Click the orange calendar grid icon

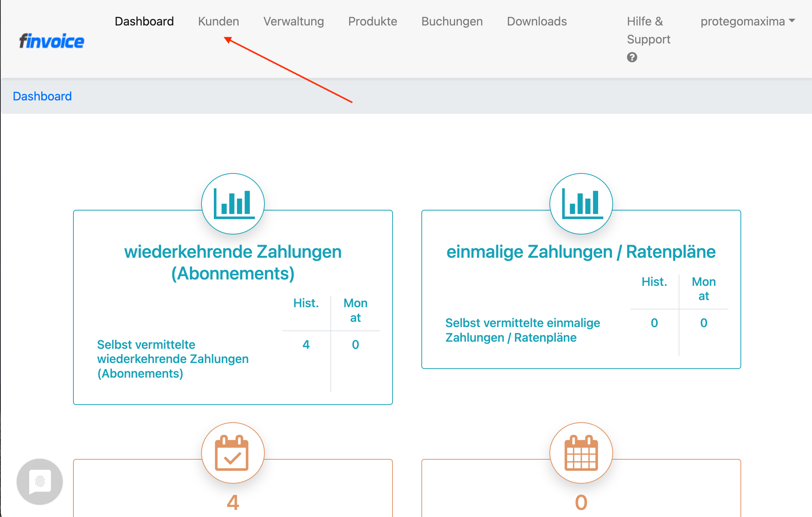coord(581,453)
